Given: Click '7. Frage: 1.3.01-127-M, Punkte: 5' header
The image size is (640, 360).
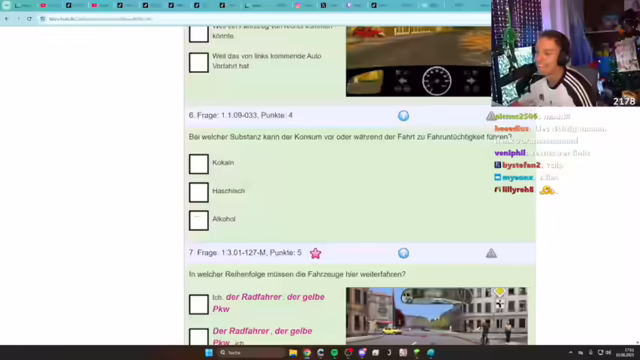Looking at the screenshot, I should (x=245, y=253).
